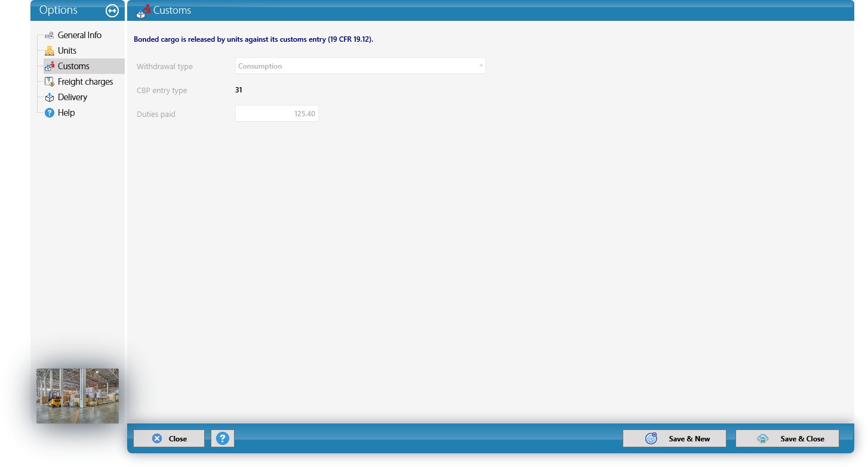
Task: Go to the Units section
Action: click(x=67, y=51)
